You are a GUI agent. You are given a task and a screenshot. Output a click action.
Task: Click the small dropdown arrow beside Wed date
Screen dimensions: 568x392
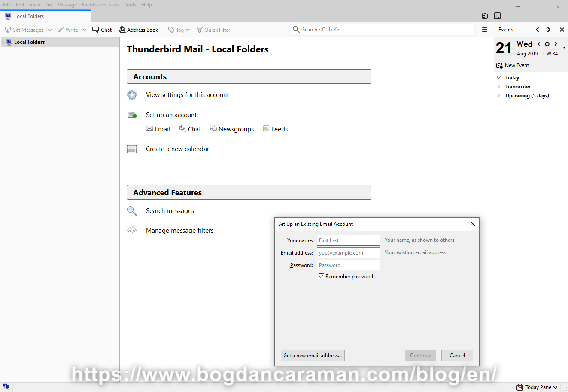tap(564, 48)
